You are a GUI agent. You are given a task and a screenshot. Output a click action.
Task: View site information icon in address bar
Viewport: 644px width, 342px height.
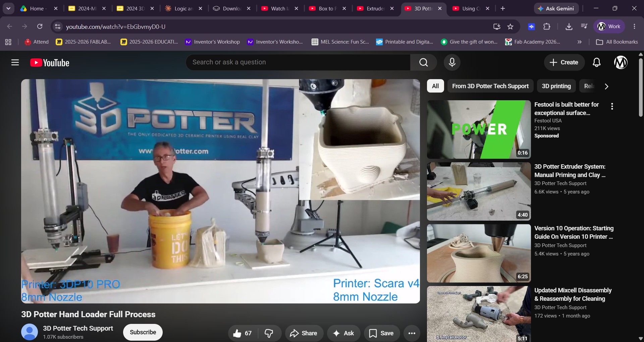coord(58,26)
